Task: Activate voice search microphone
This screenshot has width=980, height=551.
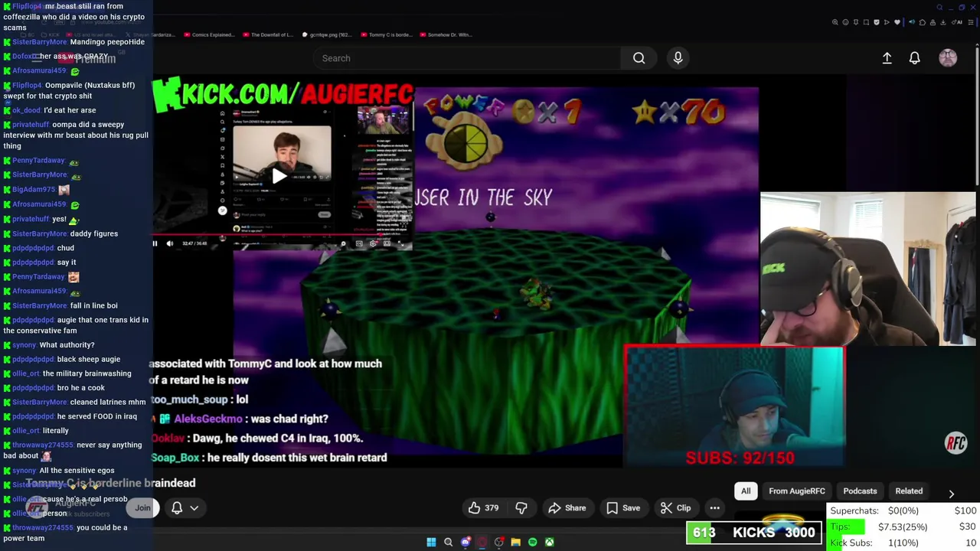Action: (678, 58)
